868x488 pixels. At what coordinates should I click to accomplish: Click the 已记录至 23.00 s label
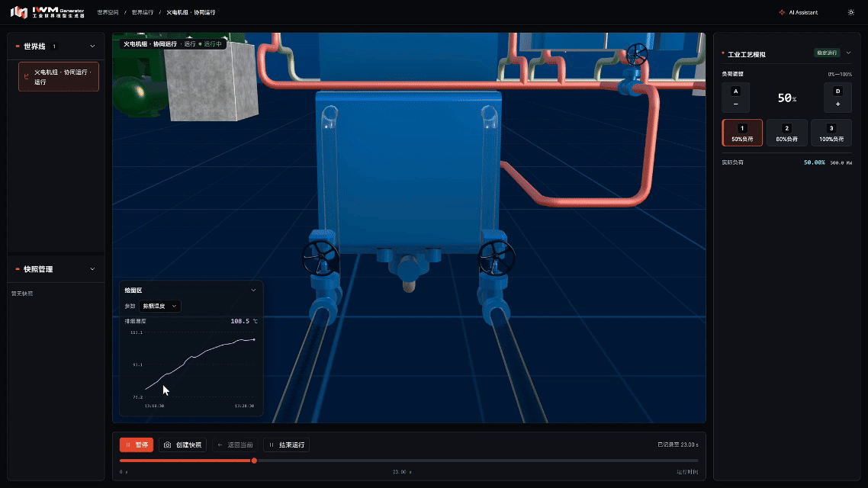(678, 445)
